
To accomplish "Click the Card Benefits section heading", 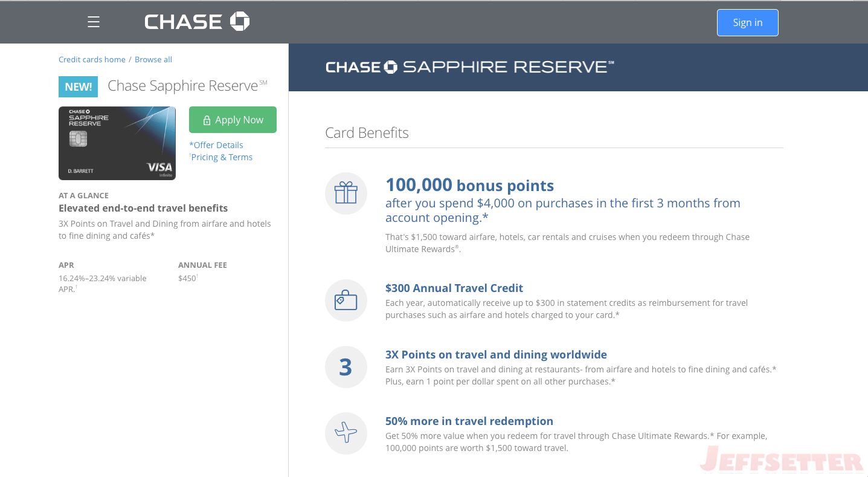I will coord(367,133).
